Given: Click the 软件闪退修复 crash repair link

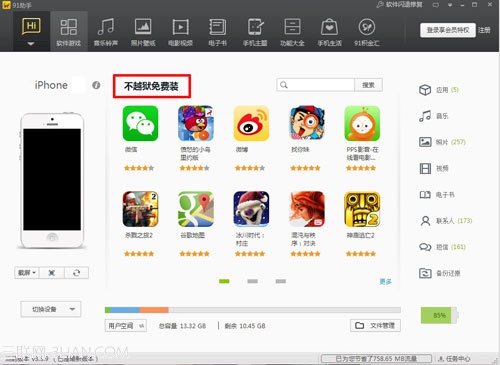Looking at the screenshot, I should (x=399, y=5).
